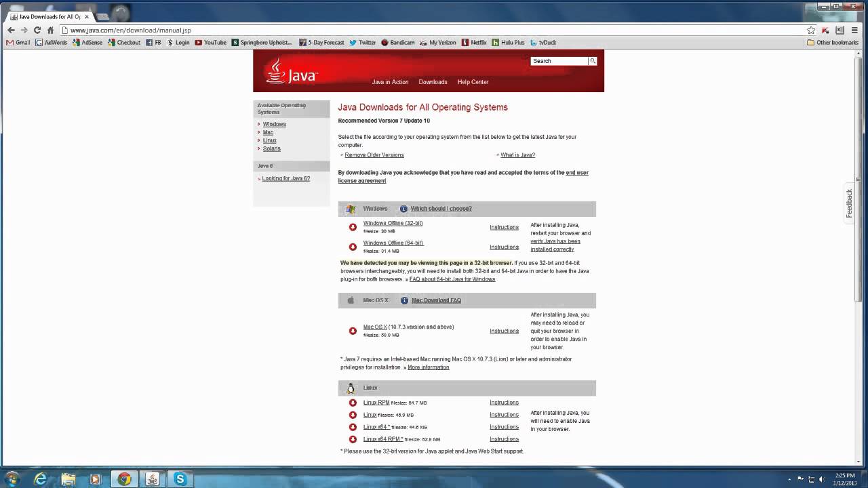
Task: Open the Downloads menu item
Action: [x=433, y=82]
